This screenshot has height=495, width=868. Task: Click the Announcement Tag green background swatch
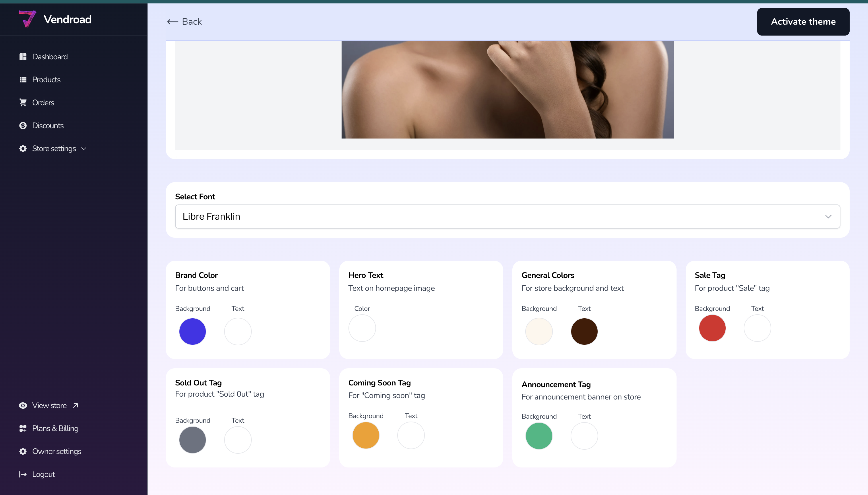(x=539, y=436)
